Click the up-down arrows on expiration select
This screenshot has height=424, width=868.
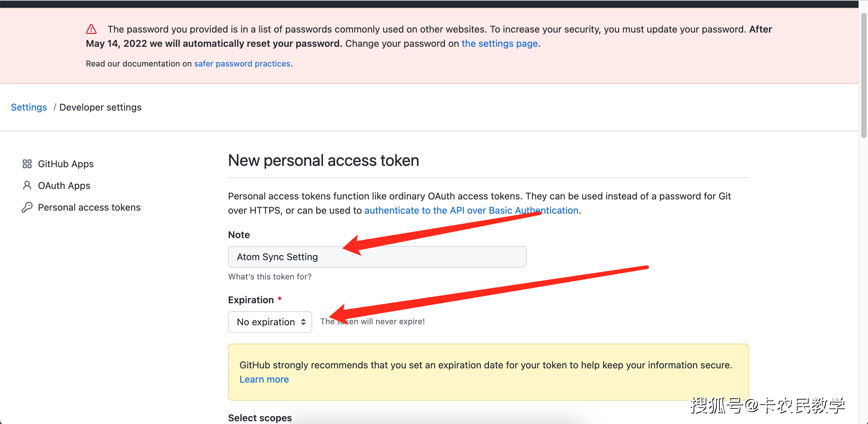tap(303, 322)
